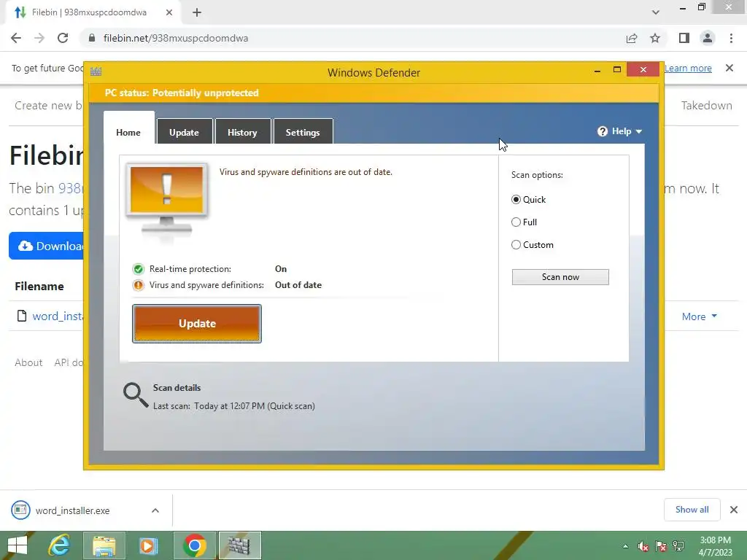Show hidden system tray icons
747x560 pixels.
(x=625, y=546)
